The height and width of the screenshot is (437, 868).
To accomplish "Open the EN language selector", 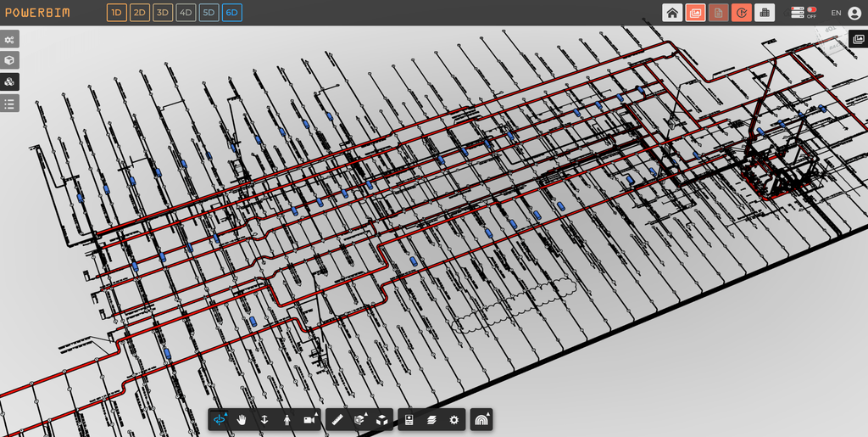I will (x=836, y=13).
